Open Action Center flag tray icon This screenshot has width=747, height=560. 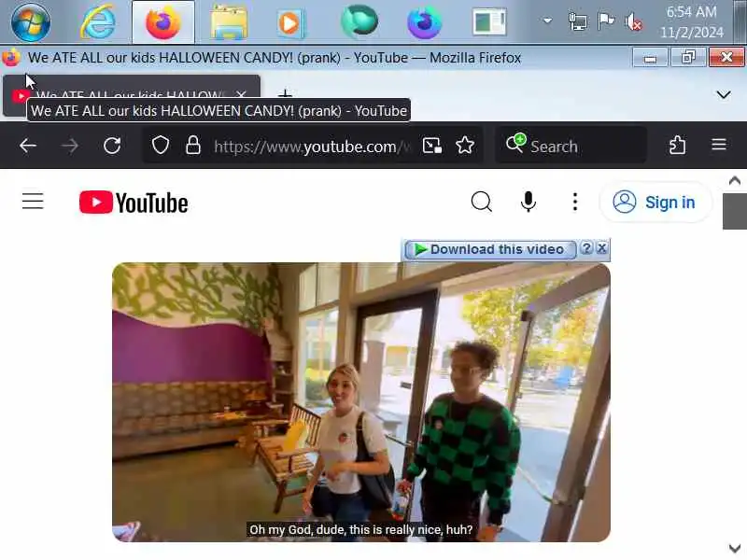click(606, 21)
